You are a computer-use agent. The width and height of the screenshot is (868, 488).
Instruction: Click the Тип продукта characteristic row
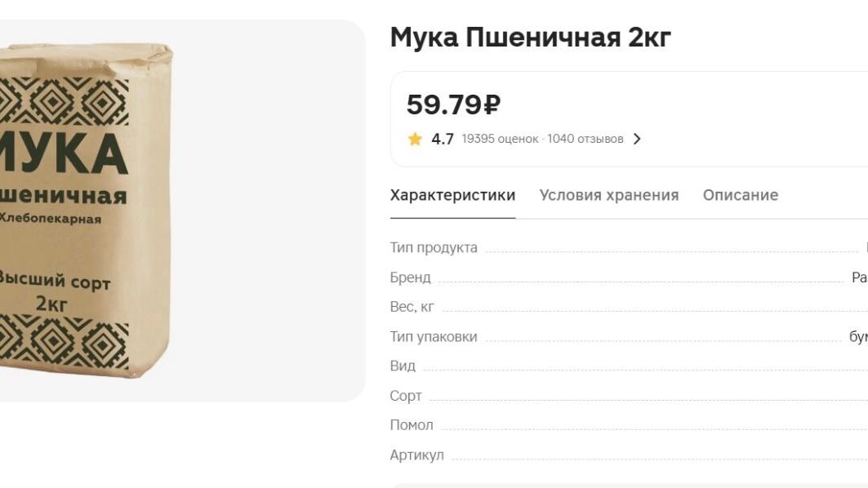click(x=629, y=247)
